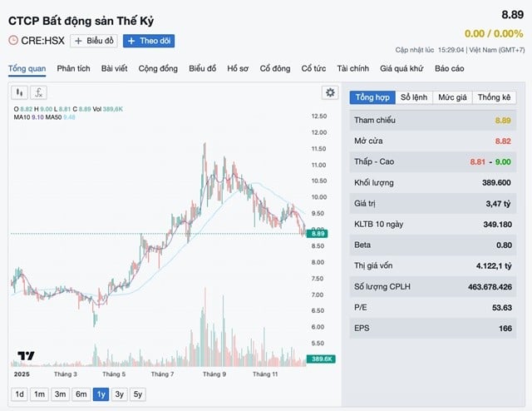Click the 389.6K volume label on axis
Viewport: 532px width, 411px height.
click(321, 359)
